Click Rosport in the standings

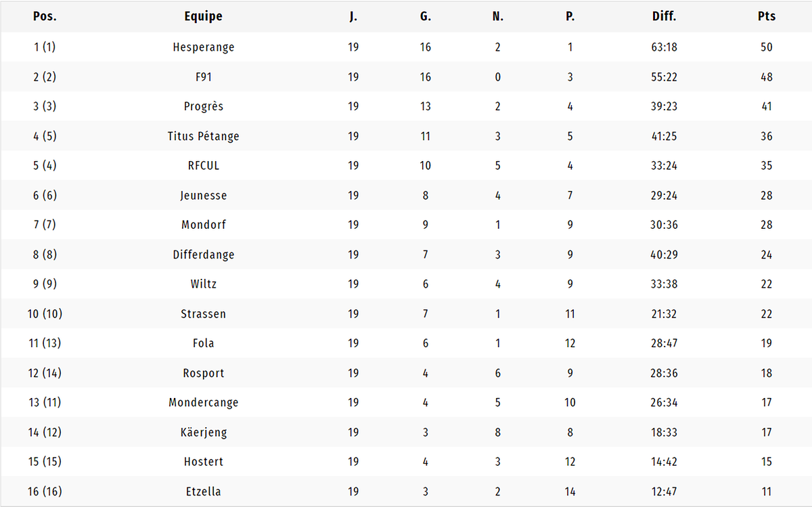click(203, 373)
